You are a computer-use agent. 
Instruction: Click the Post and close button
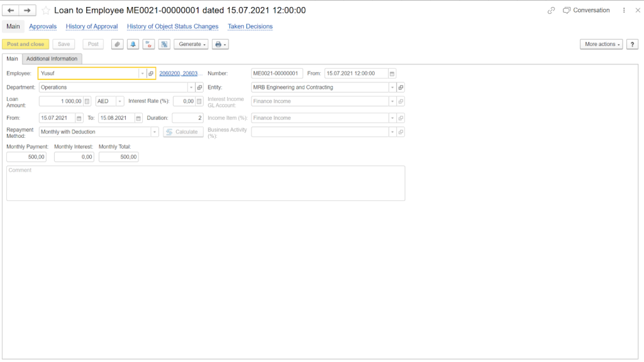[26, 44]
